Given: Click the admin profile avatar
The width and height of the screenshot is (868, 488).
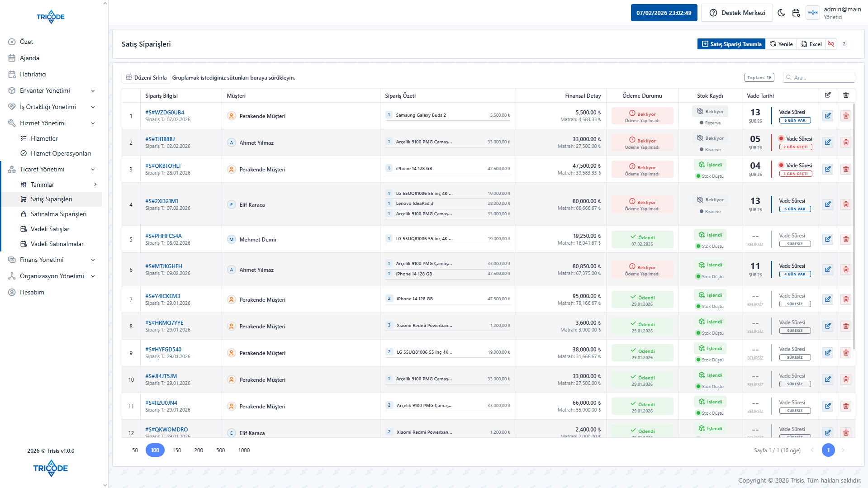Looking at the screenshot, I should pyautogui.click(x=813, y=13).
